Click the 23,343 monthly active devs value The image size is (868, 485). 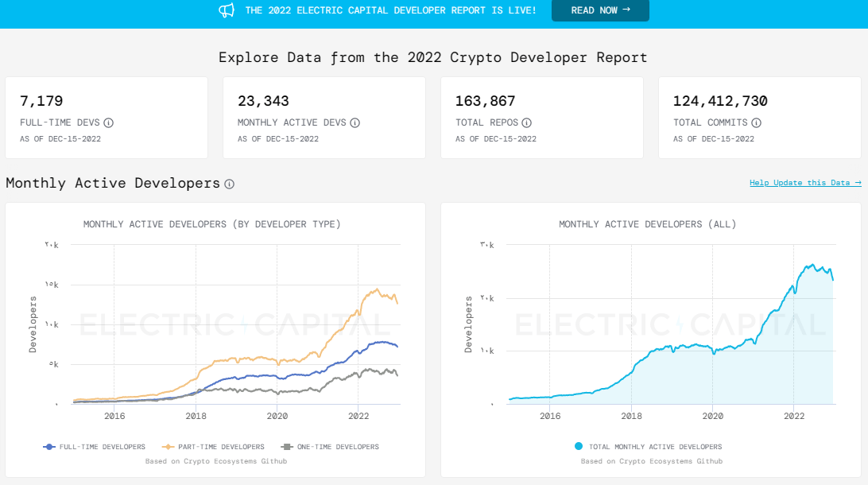pyautogui.click(x=264, y=101)
